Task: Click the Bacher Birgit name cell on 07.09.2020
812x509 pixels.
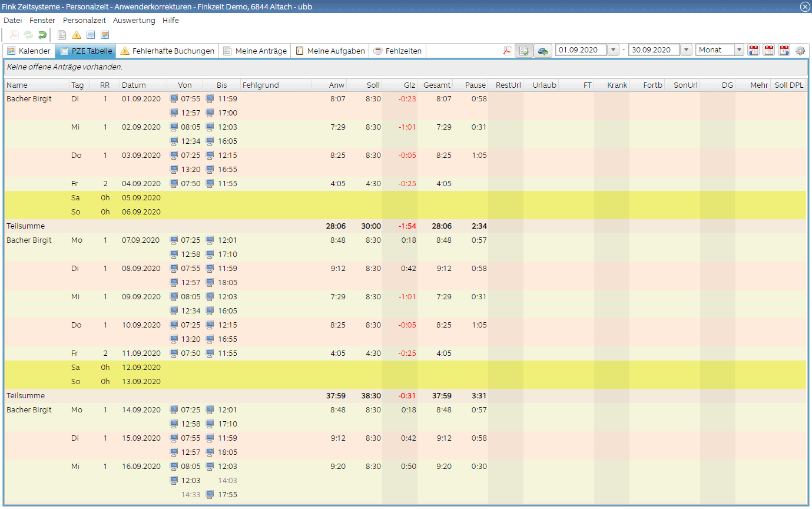Action: 29,240
